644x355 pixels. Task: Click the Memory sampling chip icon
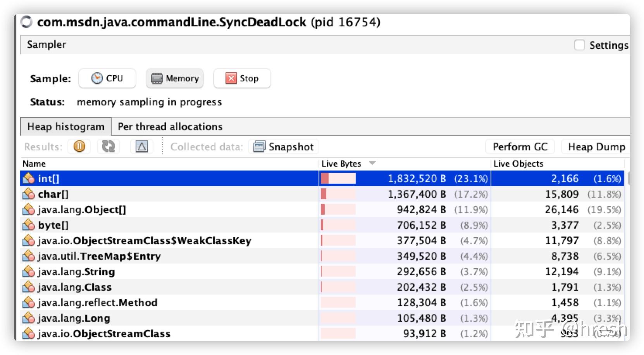click(157, 78)
